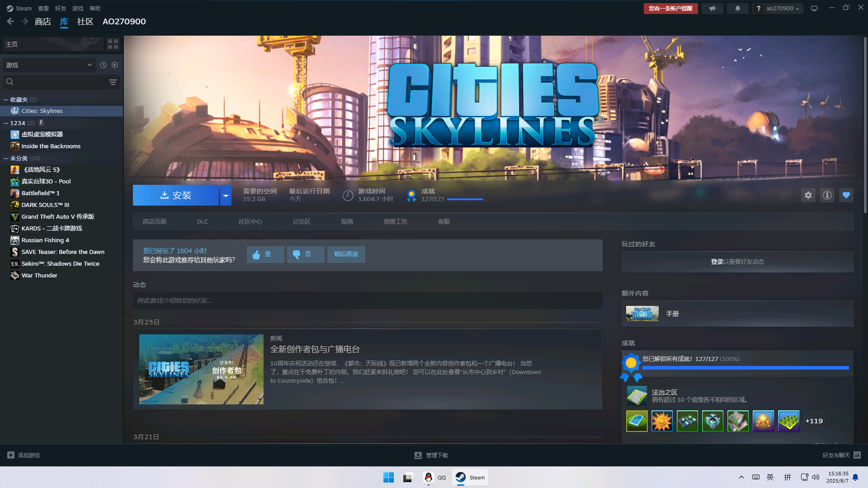868x488 pixels.
Task: Open the library advanced filter icon
Action: [x=113, y=82]
